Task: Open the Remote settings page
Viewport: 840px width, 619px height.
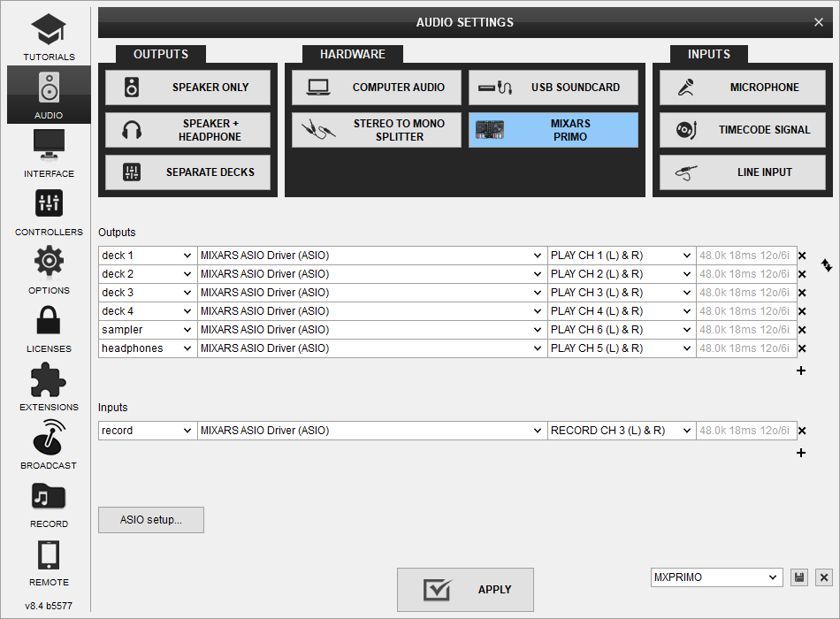Action: coord(49,561)
